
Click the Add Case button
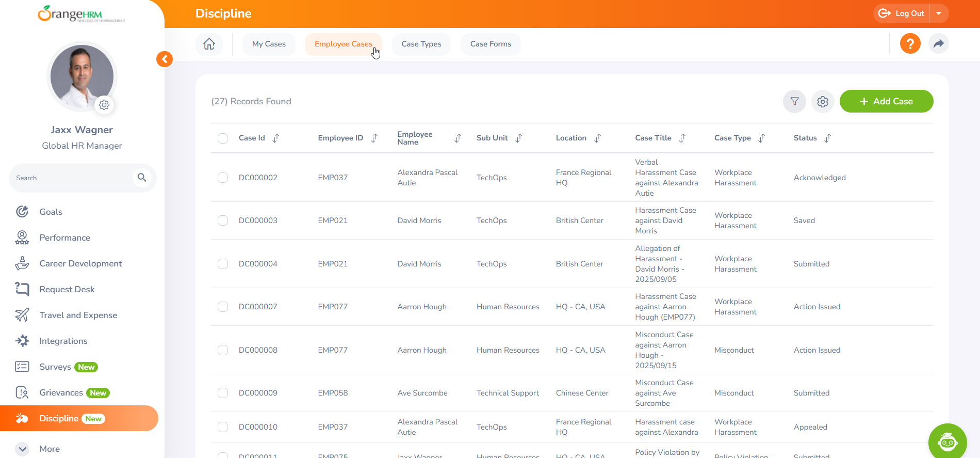coord(886,101)
